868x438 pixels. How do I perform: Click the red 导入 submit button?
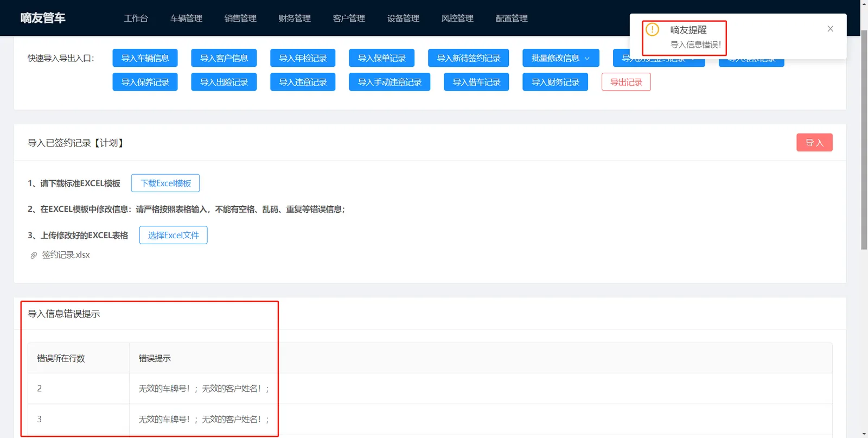(814, 142)
